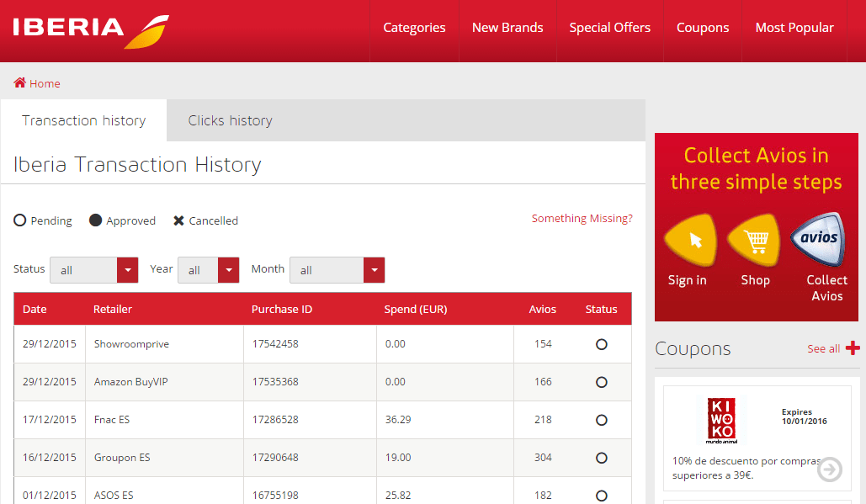Select the Transaction history tab
Screen dimensions: 866x504
point(83,120)
